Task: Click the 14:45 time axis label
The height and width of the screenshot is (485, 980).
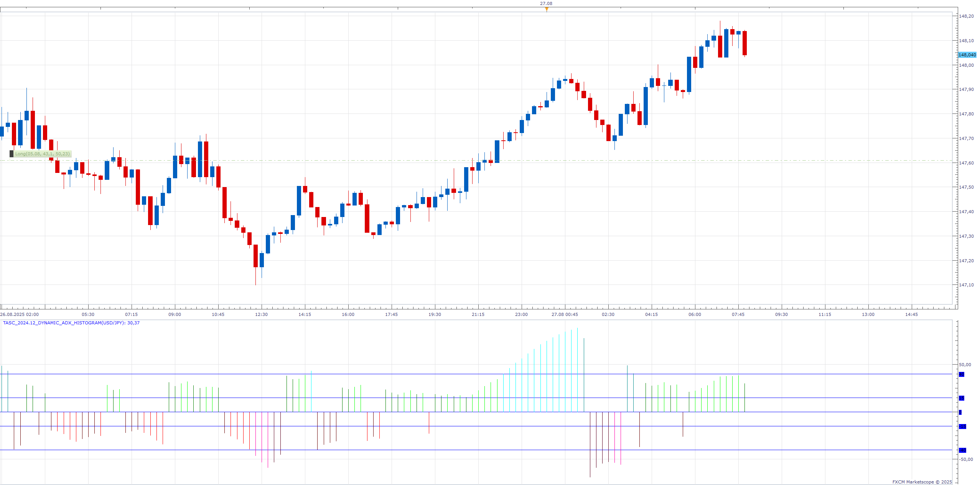Action: [912, 314]
